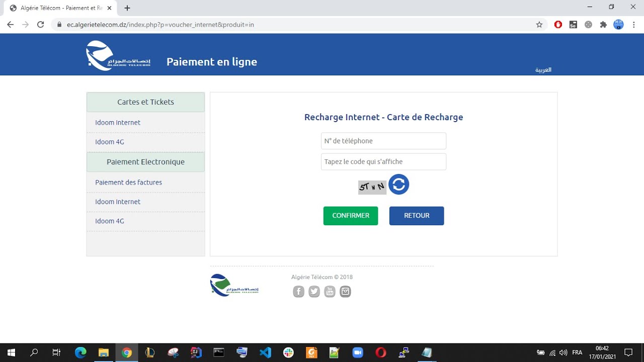
Task: Open the Wi-Fi network tray icon
Action: (x=552, y=353)
